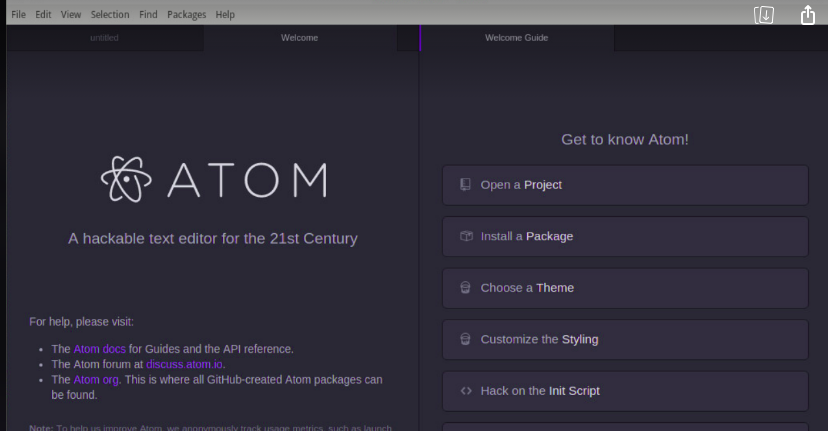Expand the Install a Package section

625,237
